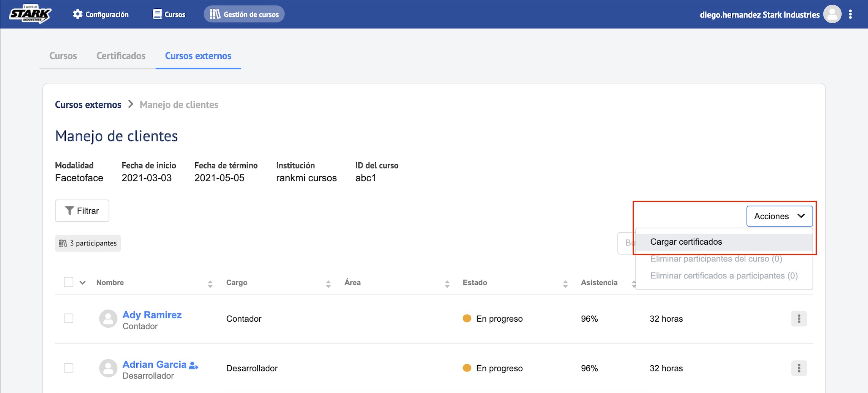
Task: Choose Cargar certificados option
Action: (x=724, y=242)
